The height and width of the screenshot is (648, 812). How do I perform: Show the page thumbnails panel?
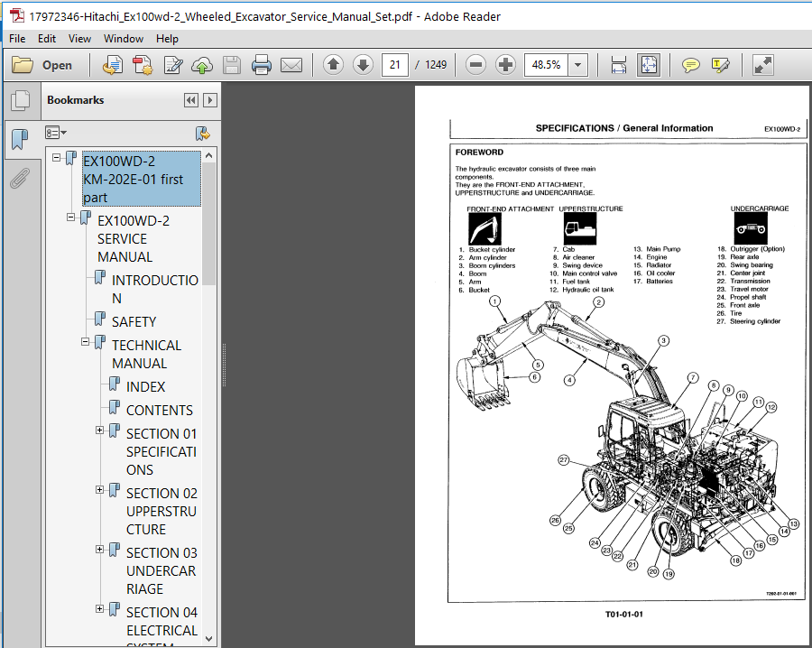(x=20, y=100)
